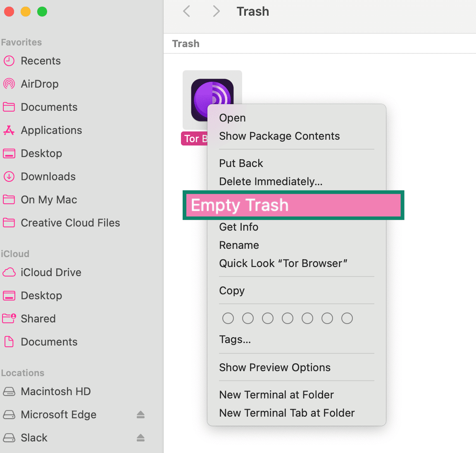Click the forward navigation chevron
The height and width of the screenshot is (453, 476).
coord(216,11)
